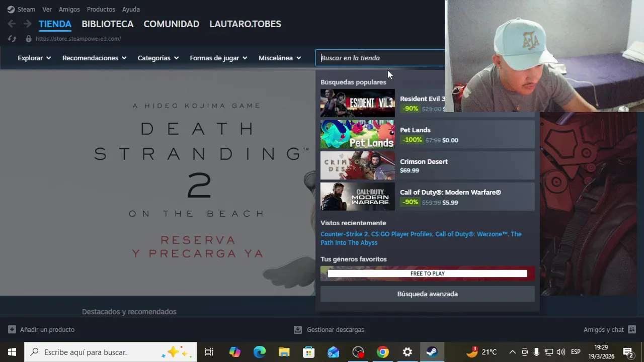Click the store URL address text
Viewport: 644px width, 362px height.
coord(78,39)
